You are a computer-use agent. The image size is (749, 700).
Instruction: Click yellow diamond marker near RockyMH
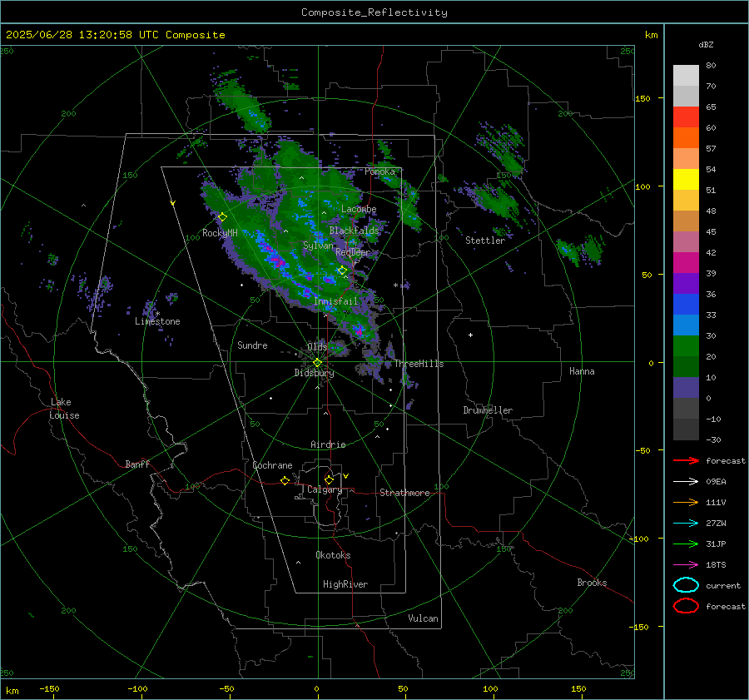click(x=222, y=217)
